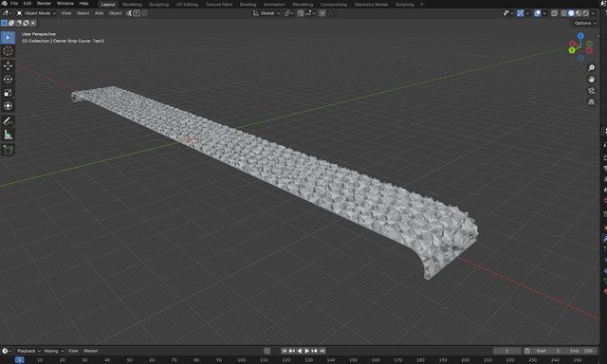607x364 pixels.
Task: Toggle viewport gizmos visibility
Action: [x=521, y=13]
